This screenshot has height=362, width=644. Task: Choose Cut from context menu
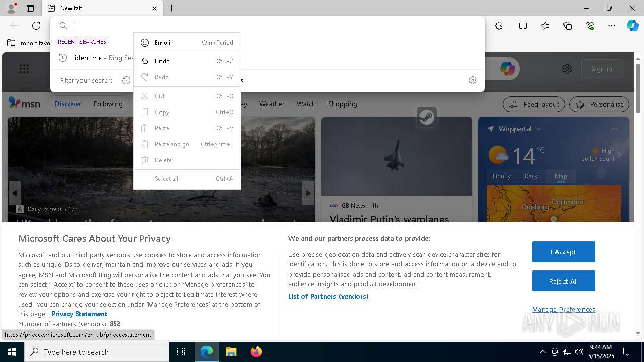coord(187,96)
